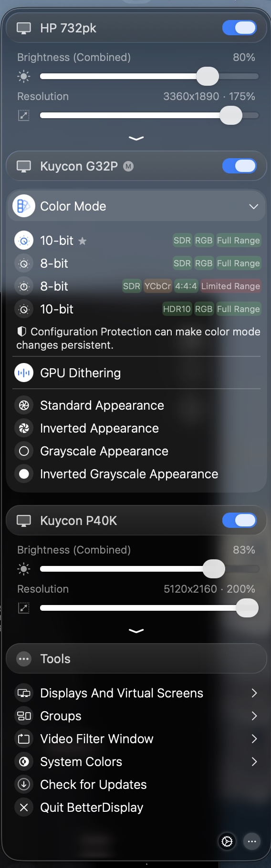Expand more options under Kuycon P40K

click(x=136, y=631)
